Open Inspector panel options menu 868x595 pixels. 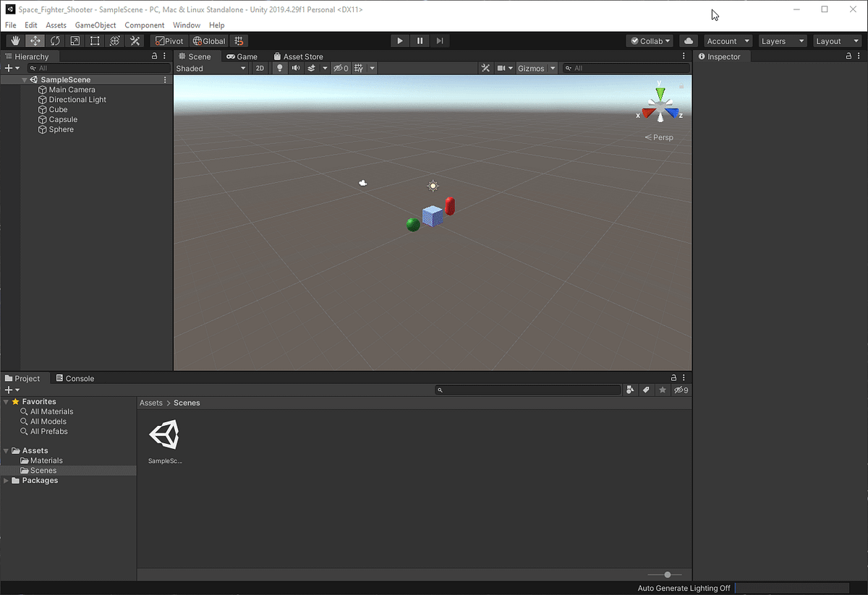point(859,56)
